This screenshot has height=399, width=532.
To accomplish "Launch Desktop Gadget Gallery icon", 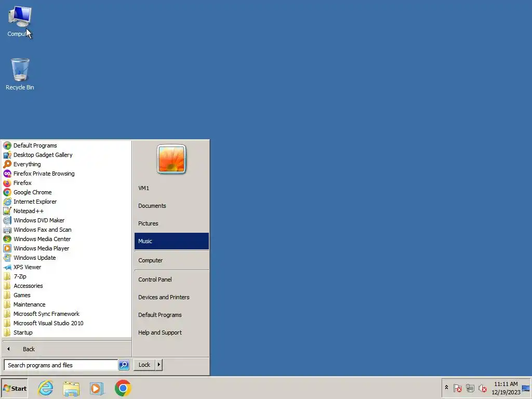I will coord(7,155).
